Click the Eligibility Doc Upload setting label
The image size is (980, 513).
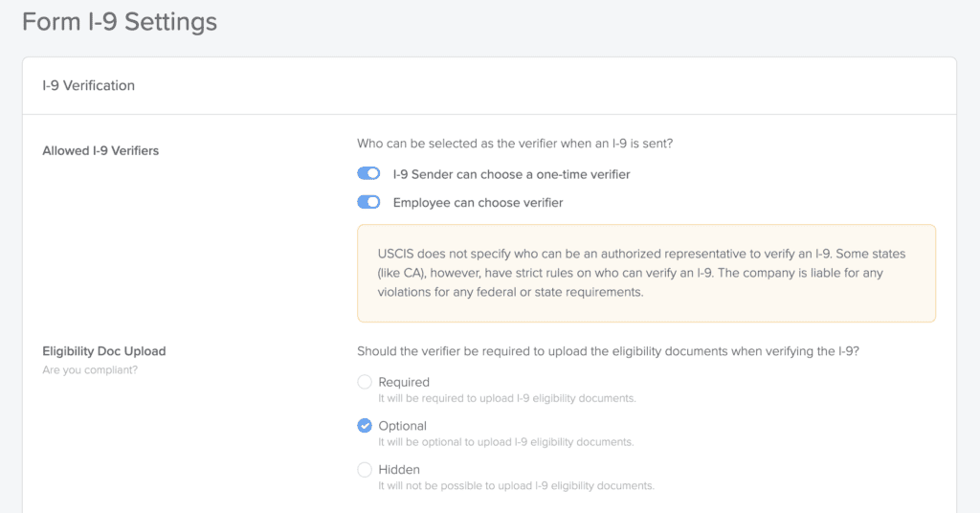coord(104,351)
